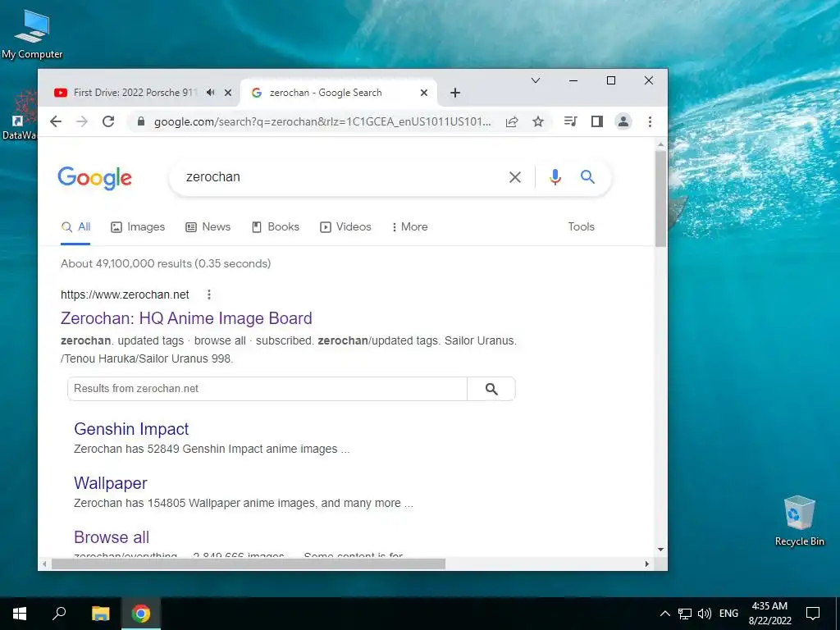This screenshot has width=840, height=630.
Task: Open the Genshin Impact sitelink
Action: click(x=131, y=429)
